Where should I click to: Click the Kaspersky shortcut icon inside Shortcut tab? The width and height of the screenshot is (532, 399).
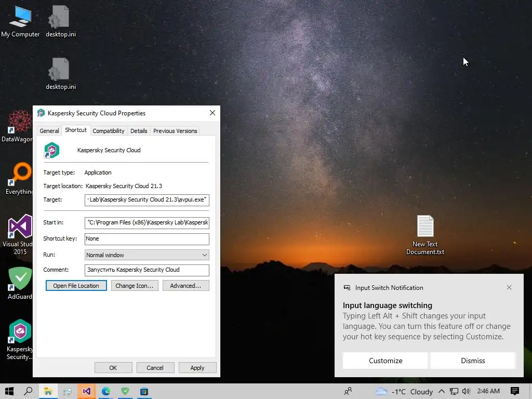pos(51,150)
